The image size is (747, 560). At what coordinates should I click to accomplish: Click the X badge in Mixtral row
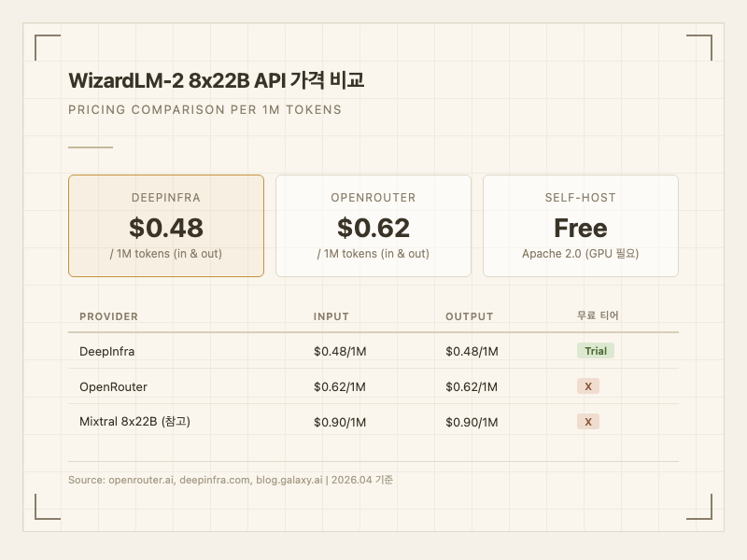[x=587, y=422]
